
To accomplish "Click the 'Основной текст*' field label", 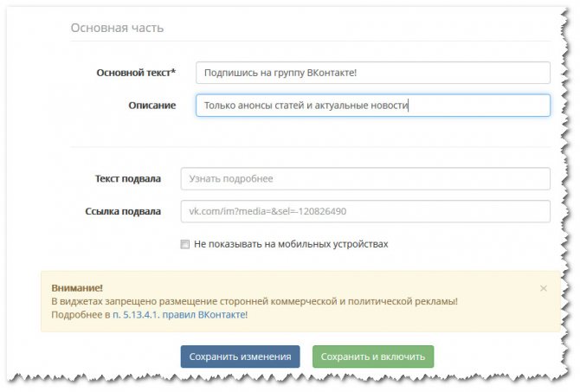I will click(133, 73).
